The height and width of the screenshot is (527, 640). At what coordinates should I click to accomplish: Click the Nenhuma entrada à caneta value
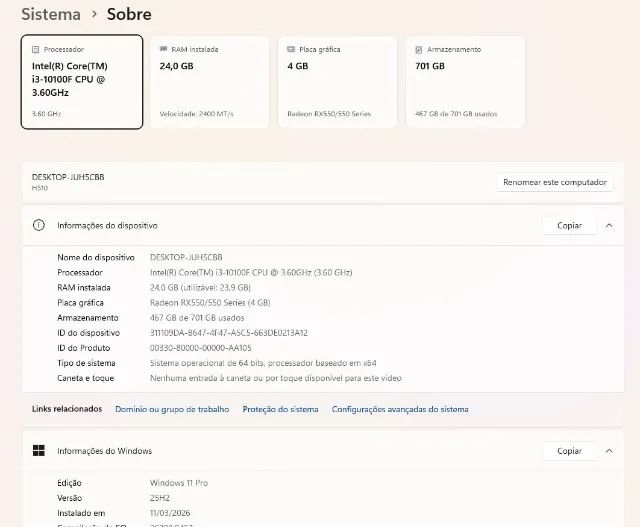276,378
